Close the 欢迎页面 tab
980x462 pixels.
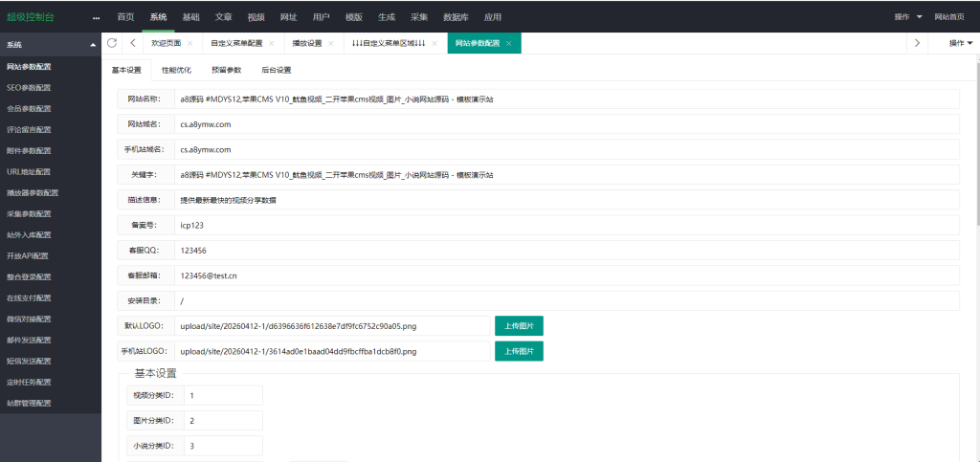[x=189, y=44]
